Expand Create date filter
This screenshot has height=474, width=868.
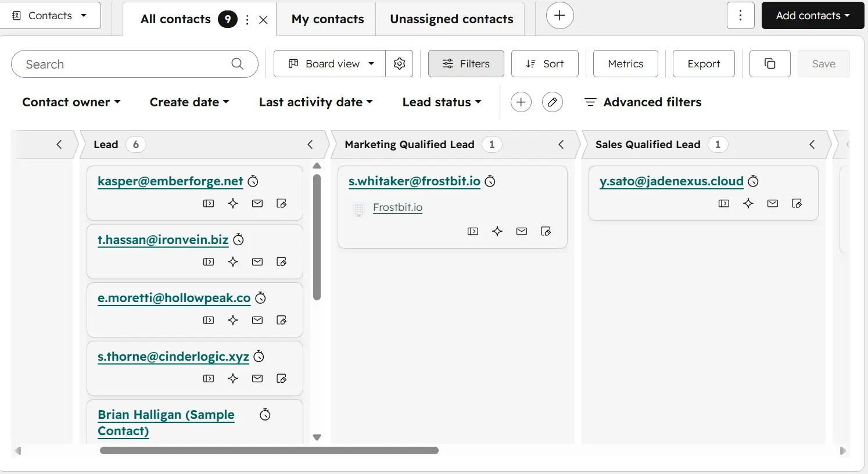[x=189, y=102]
